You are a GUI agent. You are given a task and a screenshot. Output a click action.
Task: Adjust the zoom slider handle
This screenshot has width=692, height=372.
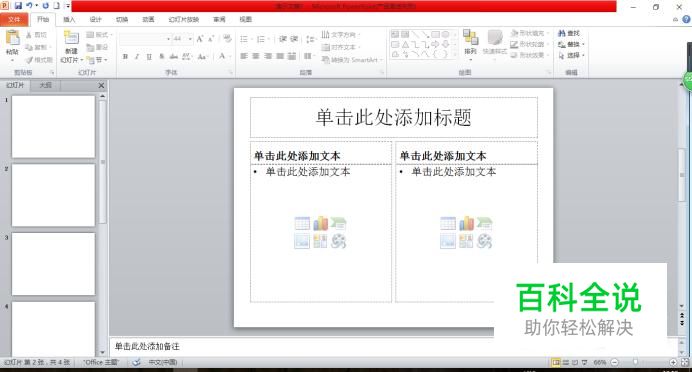[635, 362]
